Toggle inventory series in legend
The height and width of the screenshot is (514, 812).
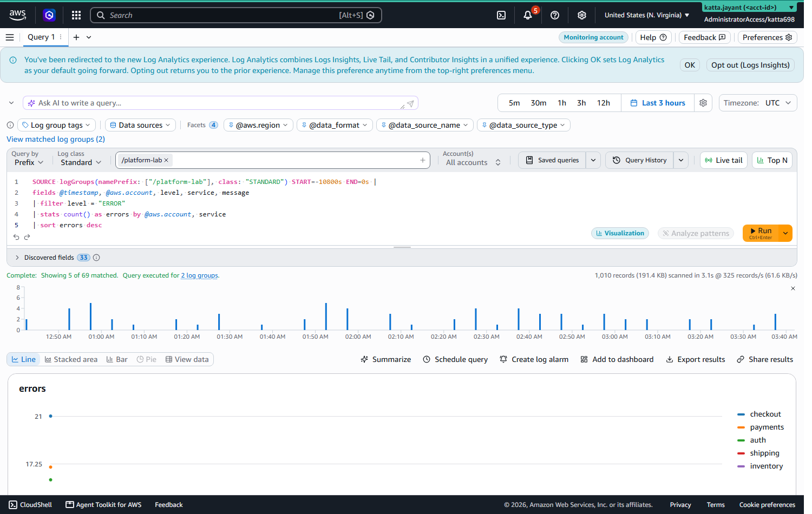tap(760, 466)
